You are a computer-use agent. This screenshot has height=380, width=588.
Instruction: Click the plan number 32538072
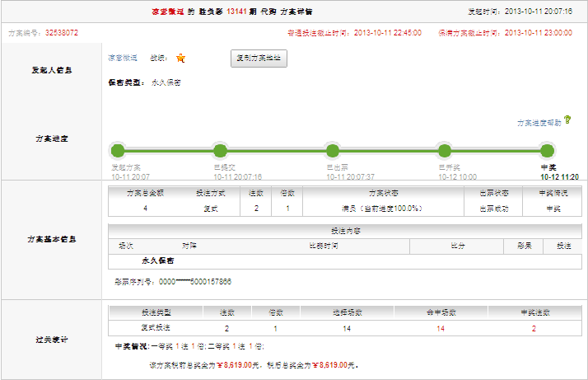(x=61, y=33)
